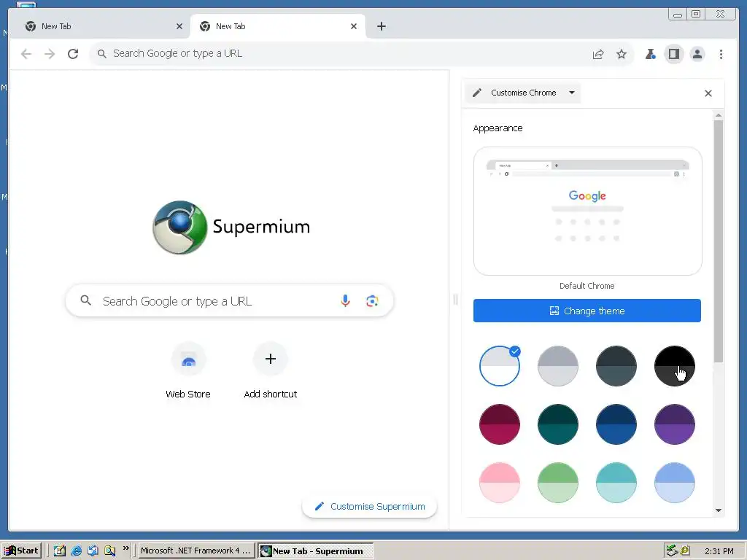Viewport: 747px width, 560px height.
Task: Pick the light aqua colour swatch
Action: [616, 483]
